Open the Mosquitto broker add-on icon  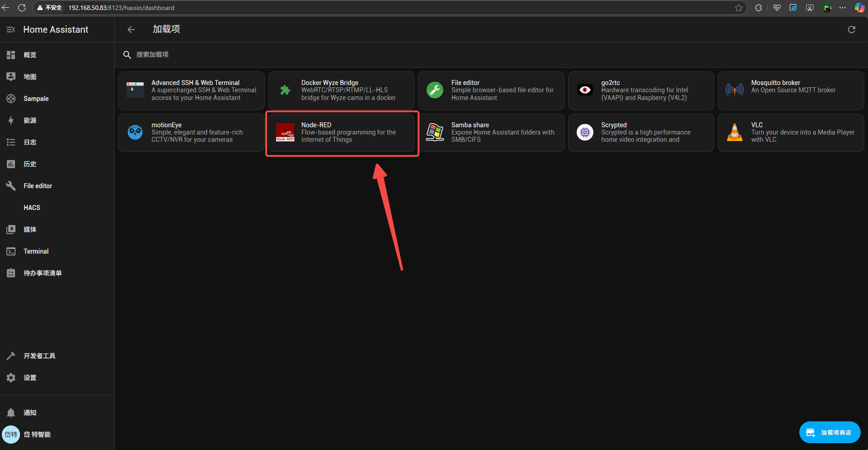tap(734, 90)
